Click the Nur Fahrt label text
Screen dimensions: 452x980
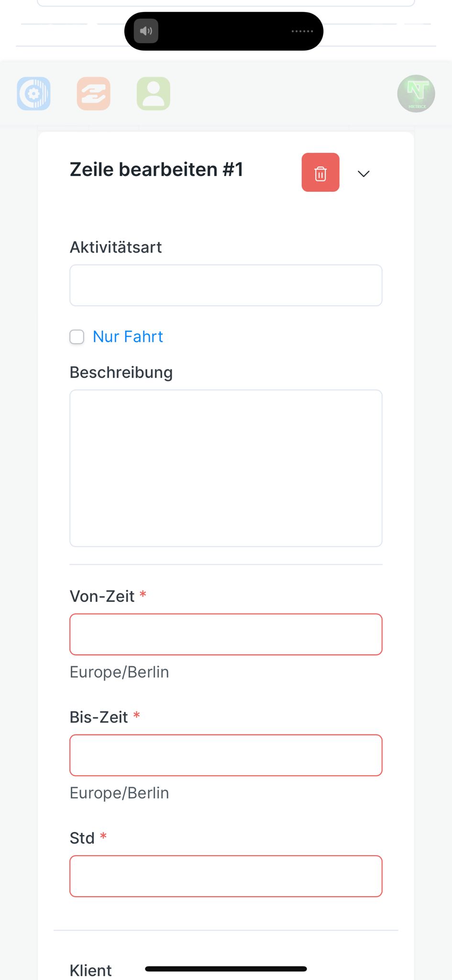click(x=128, y=337)
